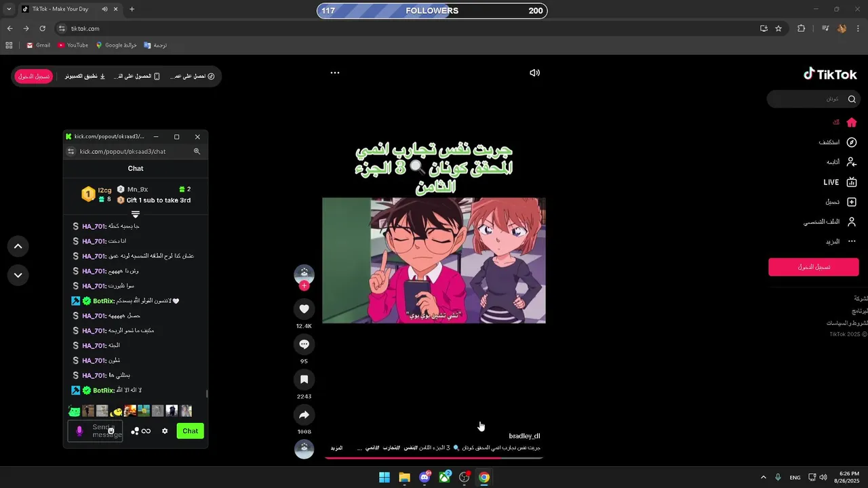Screen dimensions: 868x488
Task: Click the top-left pink login button
Action: click(33, 77)
